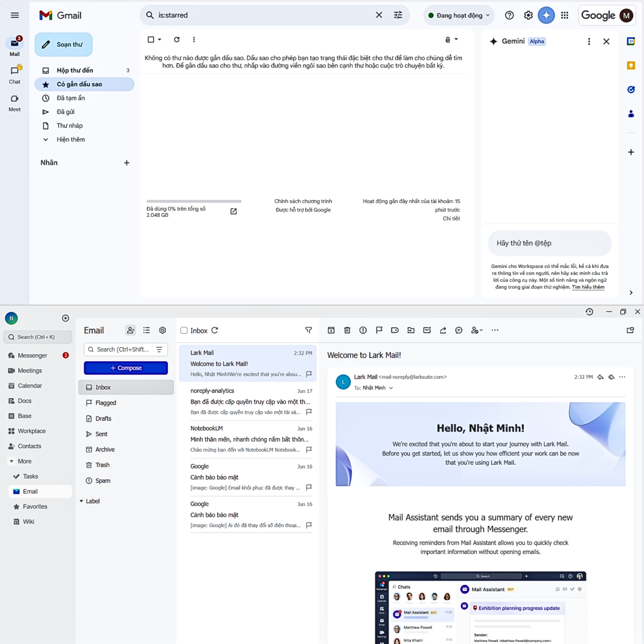
Task: Report the open email as spam
Action: [x=363, y=330]
